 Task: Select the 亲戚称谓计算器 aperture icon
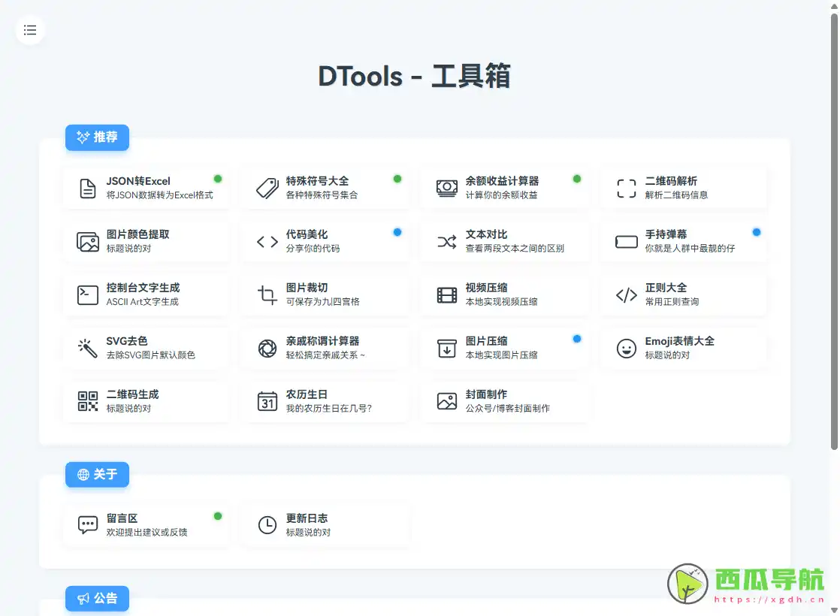pyautogui.click(x=266, y=348)
